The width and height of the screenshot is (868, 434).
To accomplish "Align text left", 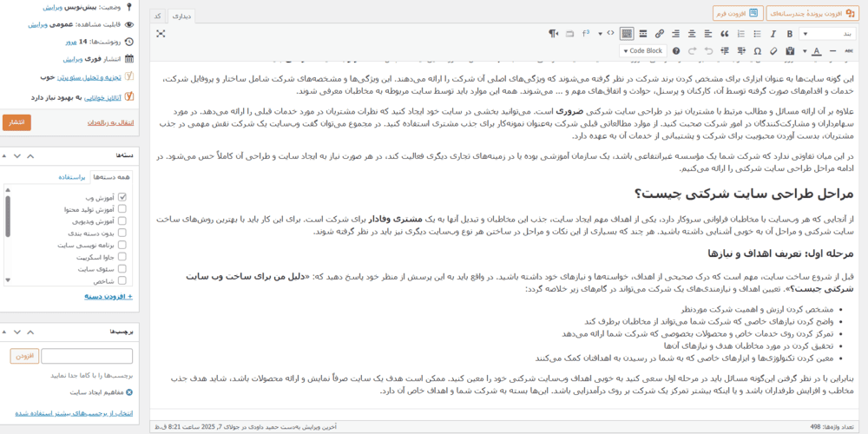I will (x=708, y=34).
